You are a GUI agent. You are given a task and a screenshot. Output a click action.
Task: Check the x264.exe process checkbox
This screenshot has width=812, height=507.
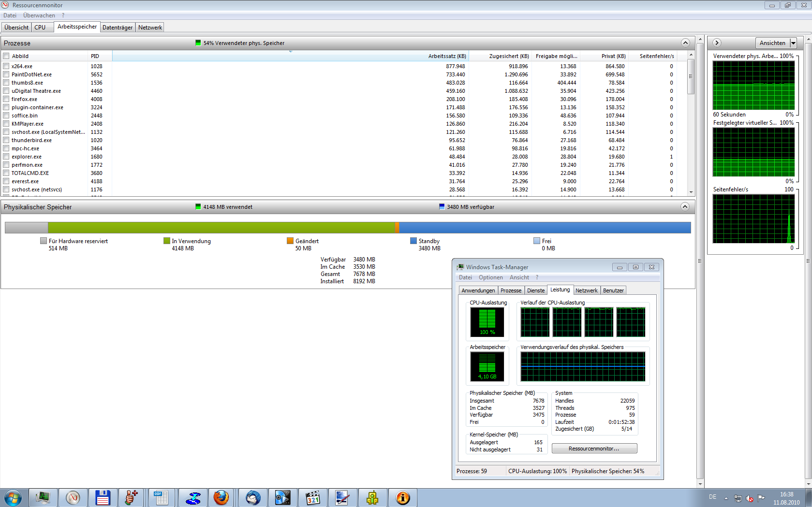(6, 66)
